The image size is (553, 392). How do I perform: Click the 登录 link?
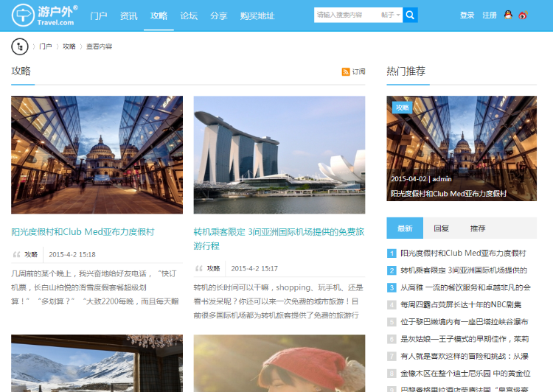pyautogui.click(x=467, y=15)
